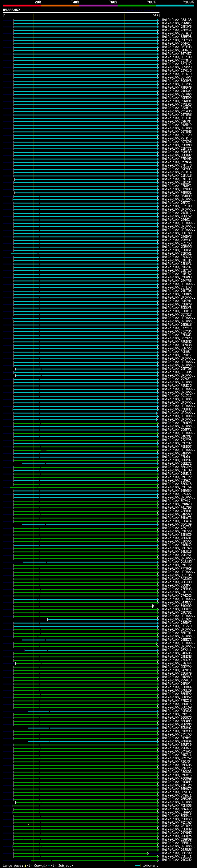Click the cyan ~100% identity legend bar
197x868 pixels.
point(175,6)
